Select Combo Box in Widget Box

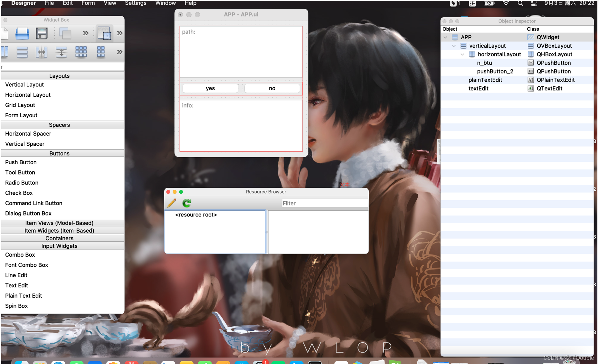(x=20, y=255)
